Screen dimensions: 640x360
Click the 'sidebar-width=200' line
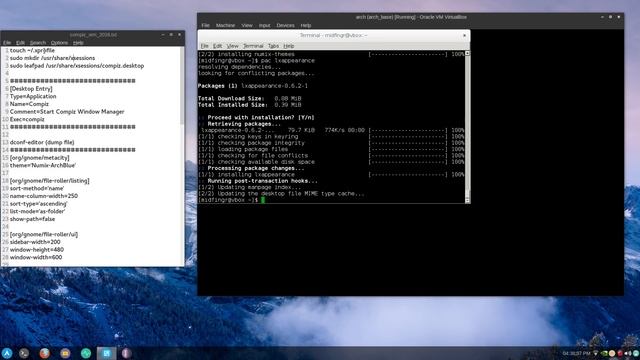[35, 242]
